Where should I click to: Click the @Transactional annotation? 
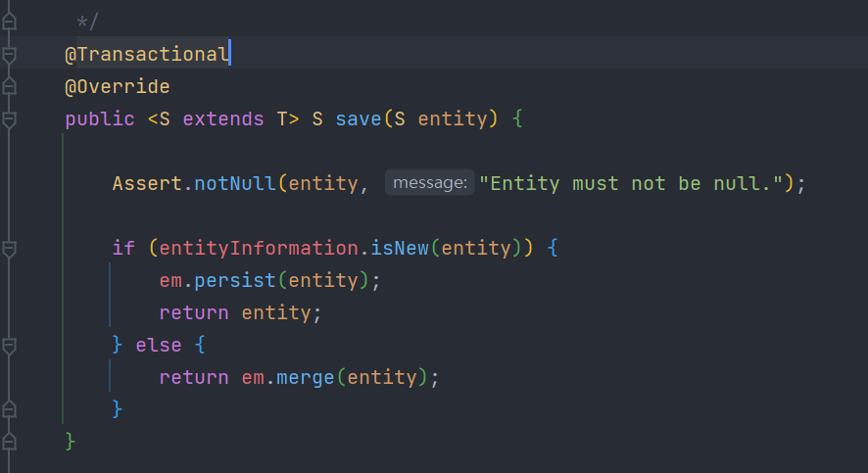[147, 54]
